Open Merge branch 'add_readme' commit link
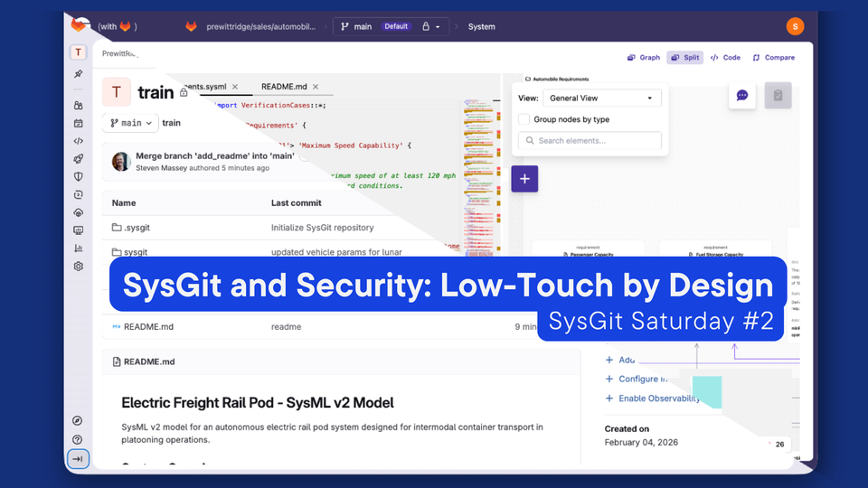 click(215, 156)
